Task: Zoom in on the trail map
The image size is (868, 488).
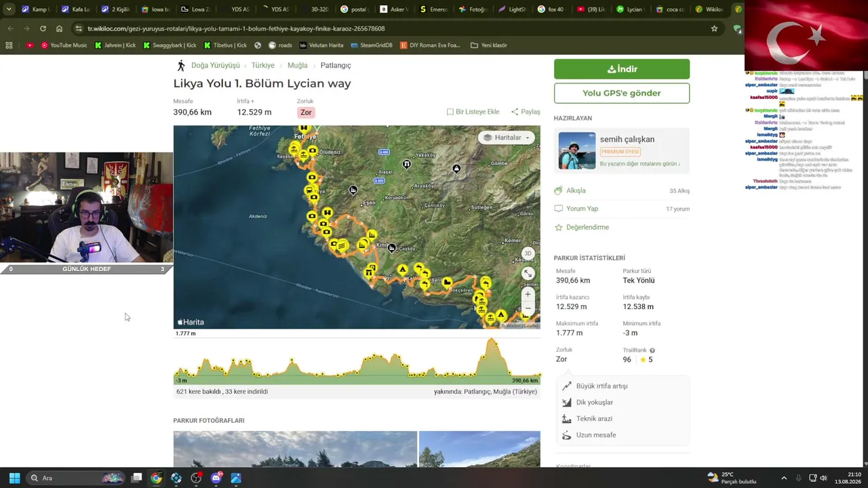Action: click(528, 294)
